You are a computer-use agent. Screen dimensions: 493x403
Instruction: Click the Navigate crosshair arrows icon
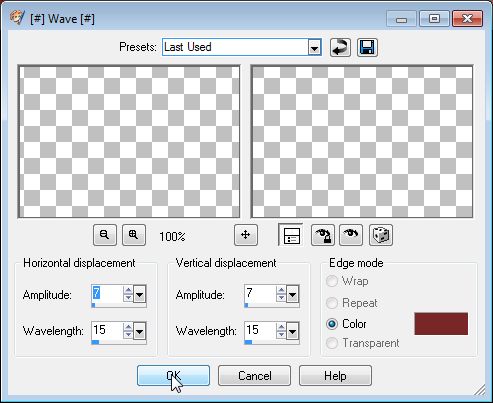tap(246, 235)
